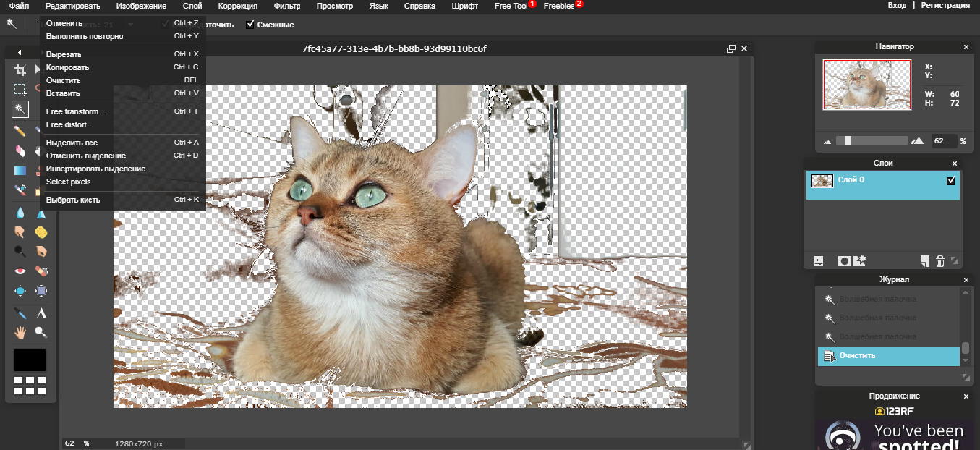Select the Magic Wand tool in toolbox
Image resolution: width=980 pixels, height=450 pixels.
(20, 109)
